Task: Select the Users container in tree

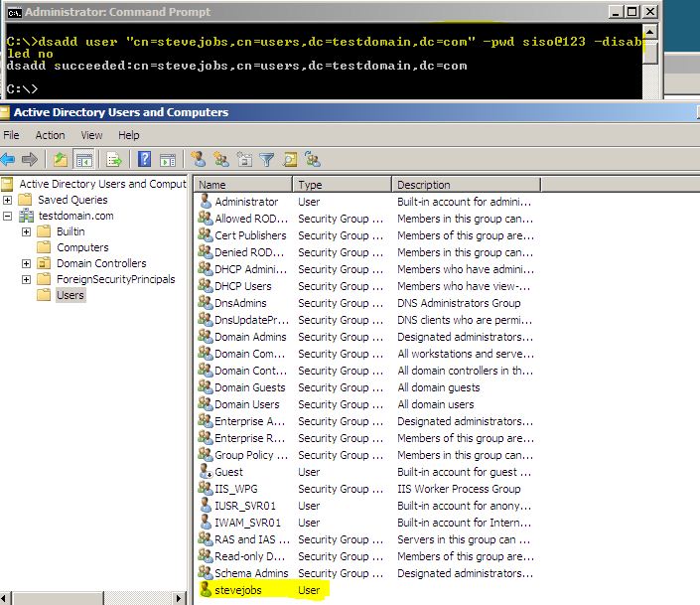Action: click(70, 295)
